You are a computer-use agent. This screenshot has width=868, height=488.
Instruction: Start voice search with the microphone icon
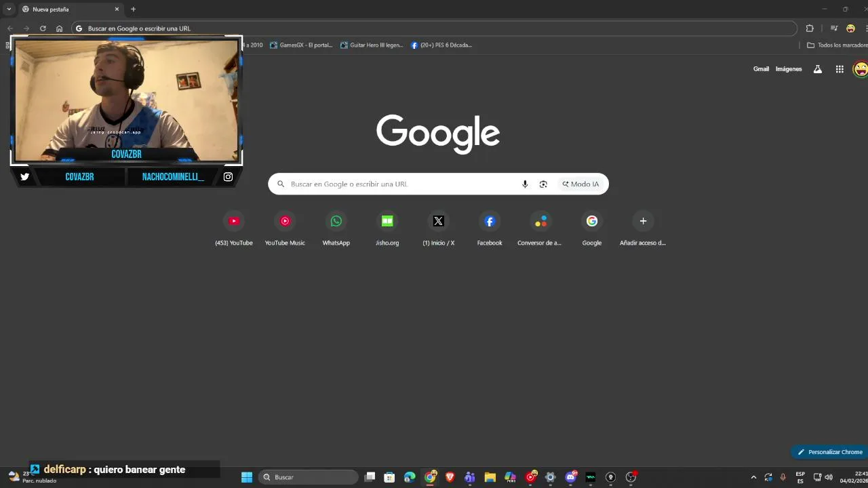tap(525, 184)
